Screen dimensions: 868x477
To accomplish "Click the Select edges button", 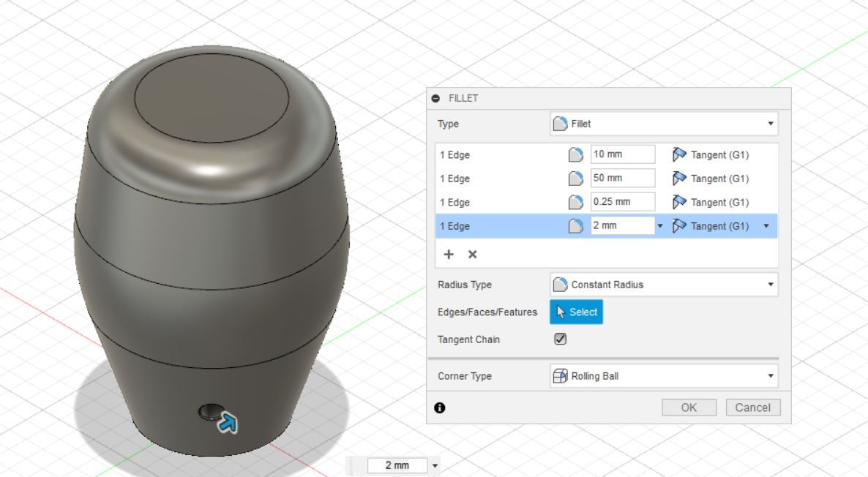I will [576, 312].
